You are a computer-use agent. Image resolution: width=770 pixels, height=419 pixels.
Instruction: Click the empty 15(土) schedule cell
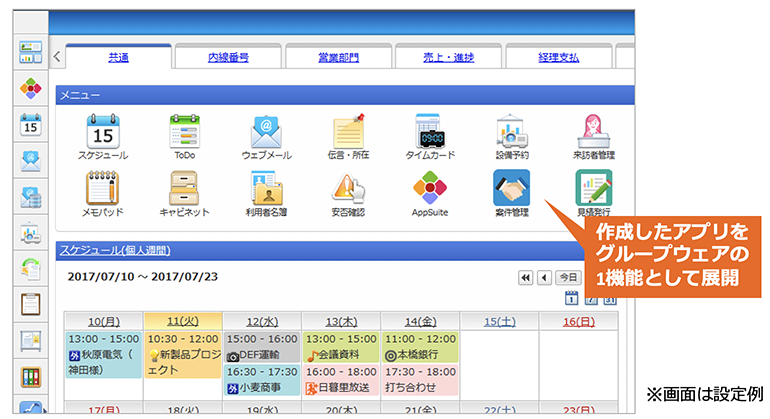point(499,364)
